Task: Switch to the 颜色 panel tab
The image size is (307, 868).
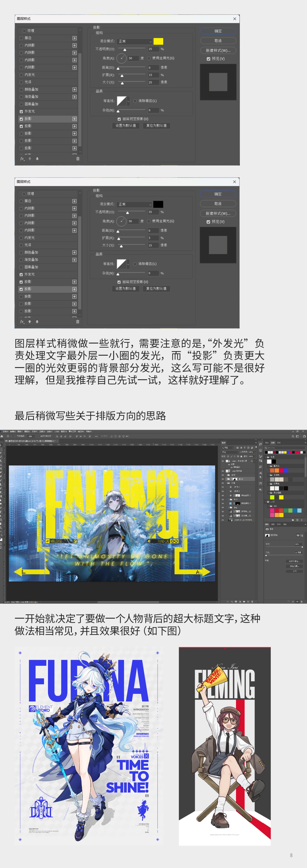Action: (266, 443)
